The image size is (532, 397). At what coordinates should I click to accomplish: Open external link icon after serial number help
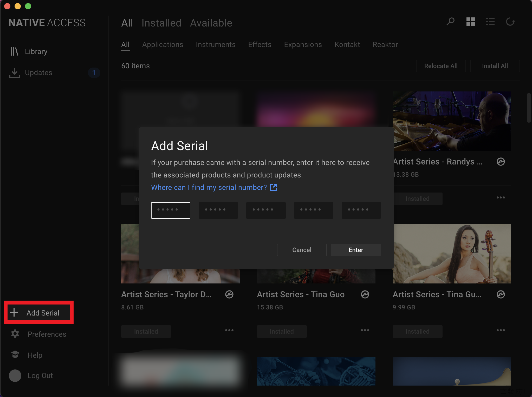pos(273,187)
